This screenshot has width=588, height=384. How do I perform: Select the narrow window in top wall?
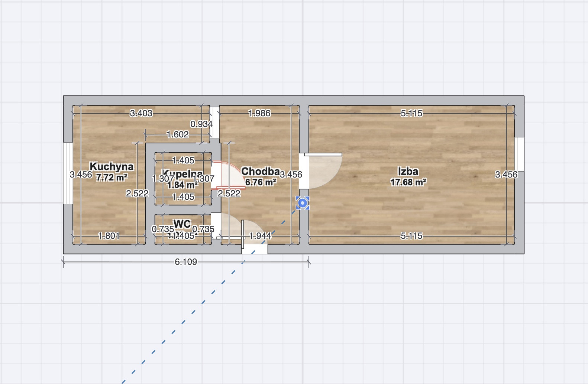215,123
